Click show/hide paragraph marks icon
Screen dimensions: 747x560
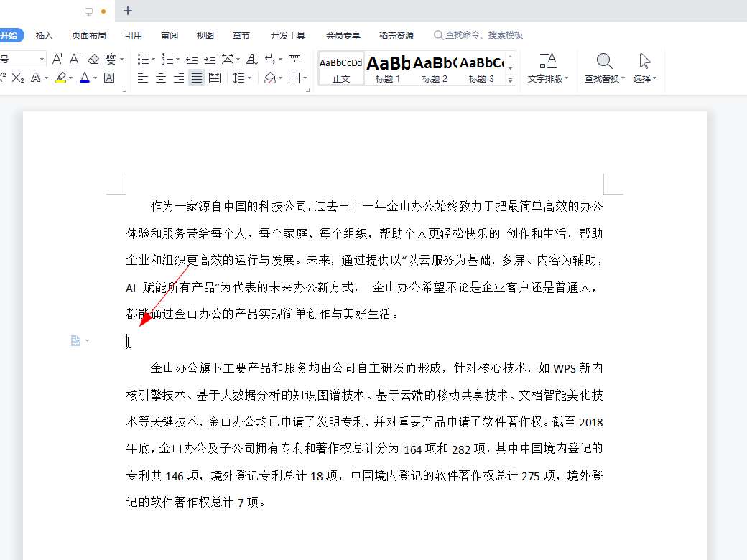(x=270, y=59)
